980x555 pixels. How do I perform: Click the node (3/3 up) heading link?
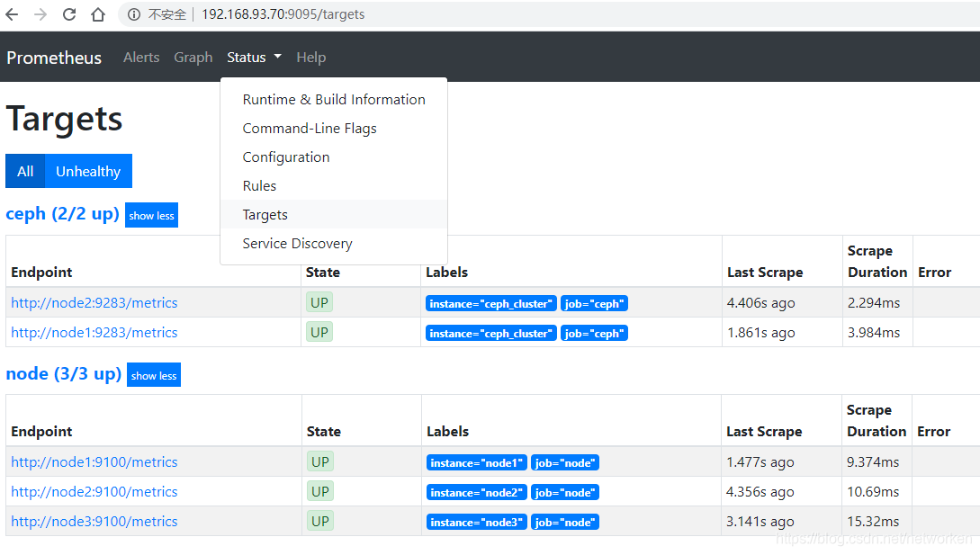(x=63, y=374)
